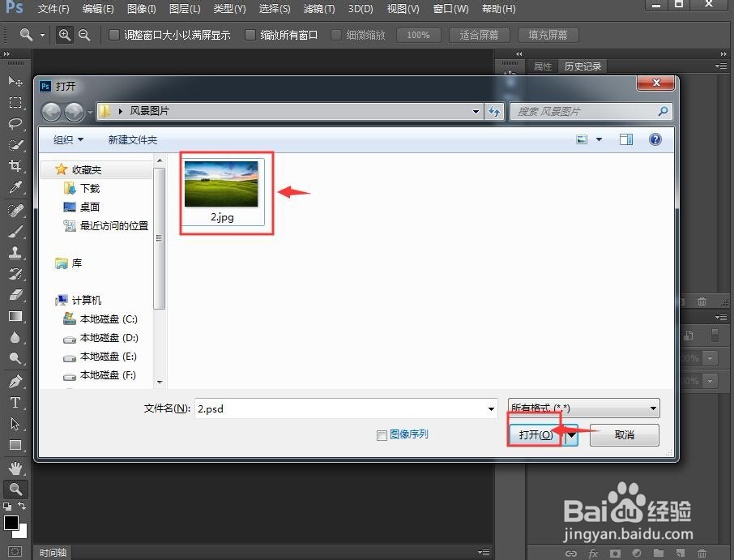Select the Lasso tool
Screen dimensions: 734x560
pos(15,124)
